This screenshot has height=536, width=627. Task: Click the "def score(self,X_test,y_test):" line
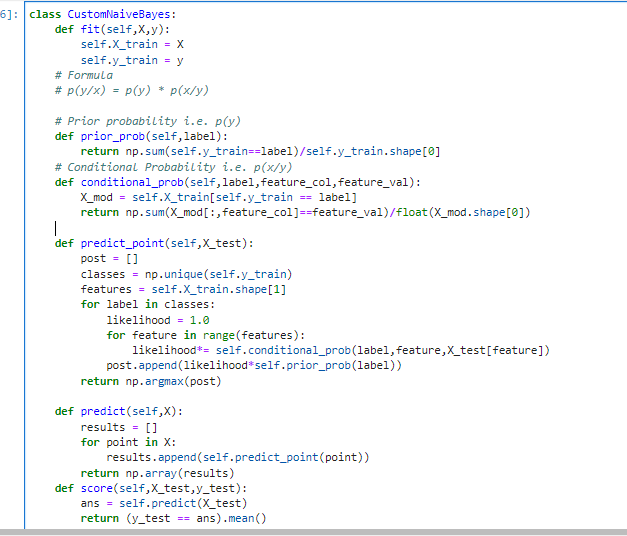tap(151, 488)
